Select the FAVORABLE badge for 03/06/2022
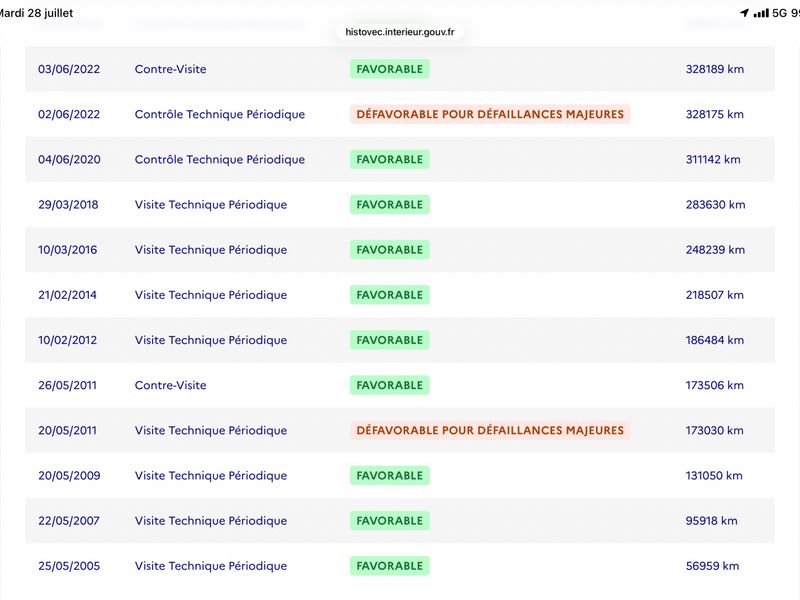 389,69
